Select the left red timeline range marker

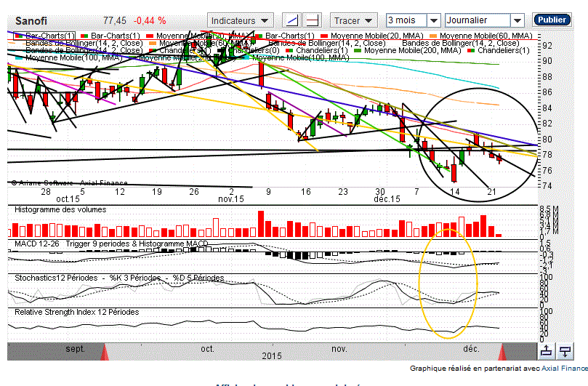pos(105,352)
